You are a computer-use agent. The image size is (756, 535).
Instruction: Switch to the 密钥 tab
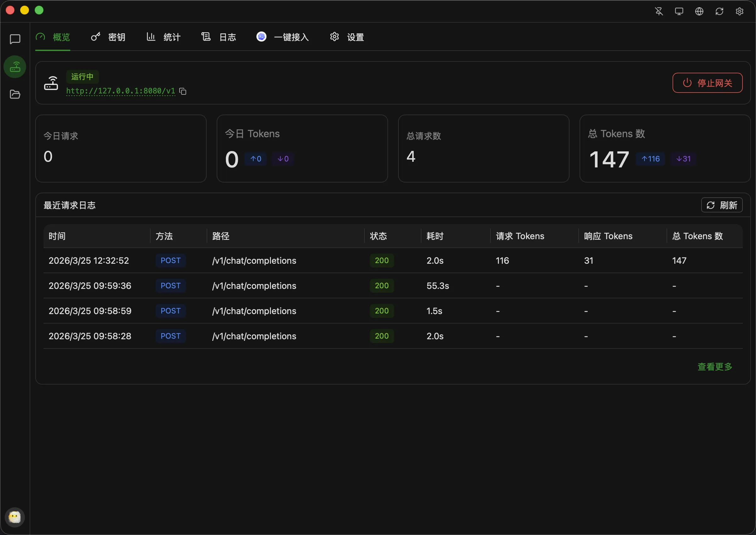pyautogui.click(x=108, y=37)
